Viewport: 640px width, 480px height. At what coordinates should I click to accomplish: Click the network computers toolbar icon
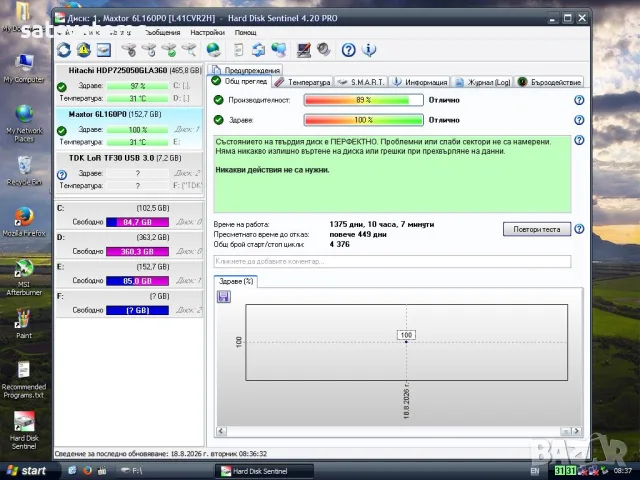[x=279, y=50]
